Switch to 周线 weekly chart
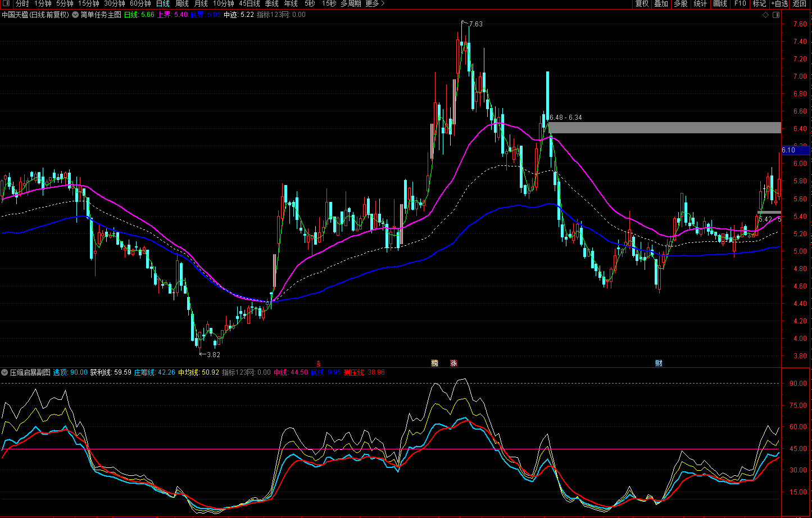 click(x=182, y=3)
